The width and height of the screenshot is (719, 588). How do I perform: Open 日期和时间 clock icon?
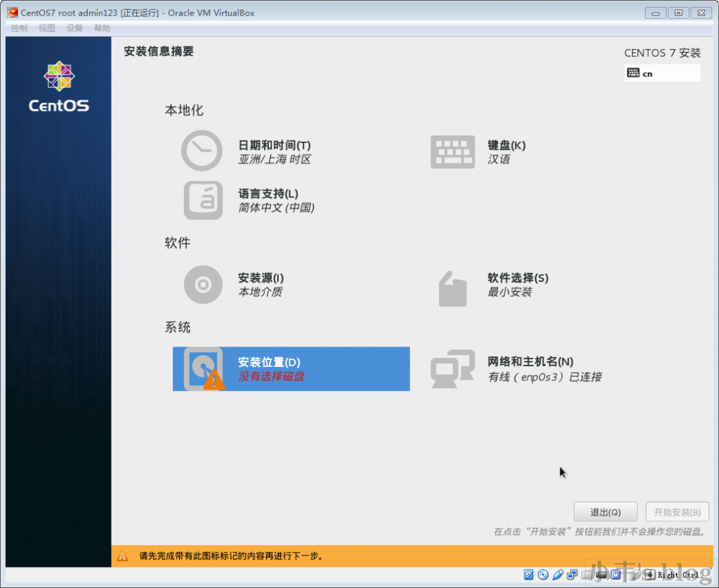(202, 151)
